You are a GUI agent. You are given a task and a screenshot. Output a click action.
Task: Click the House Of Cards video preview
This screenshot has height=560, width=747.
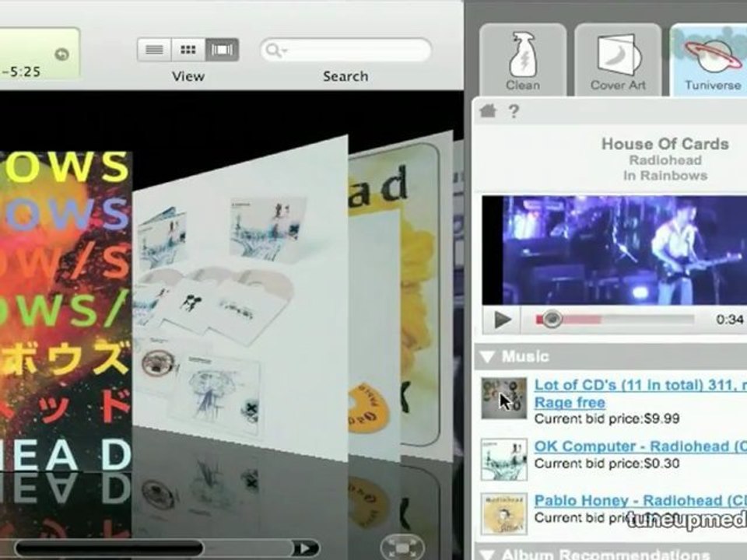[615, 250]
